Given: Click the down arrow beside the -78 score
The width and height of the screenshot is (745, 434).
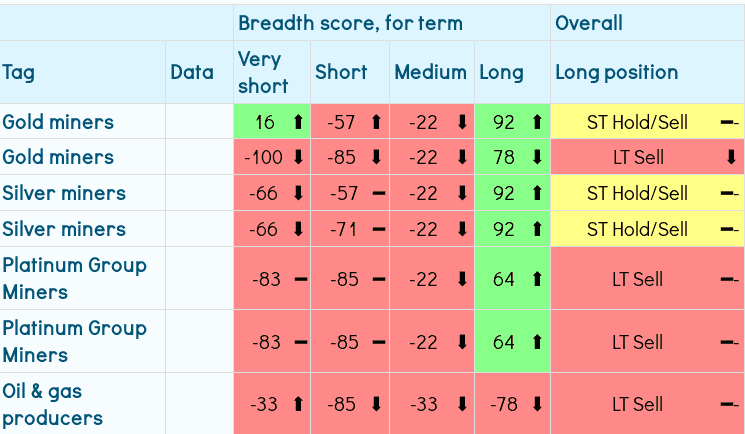Looking at the screenshot, I should 537,404.
